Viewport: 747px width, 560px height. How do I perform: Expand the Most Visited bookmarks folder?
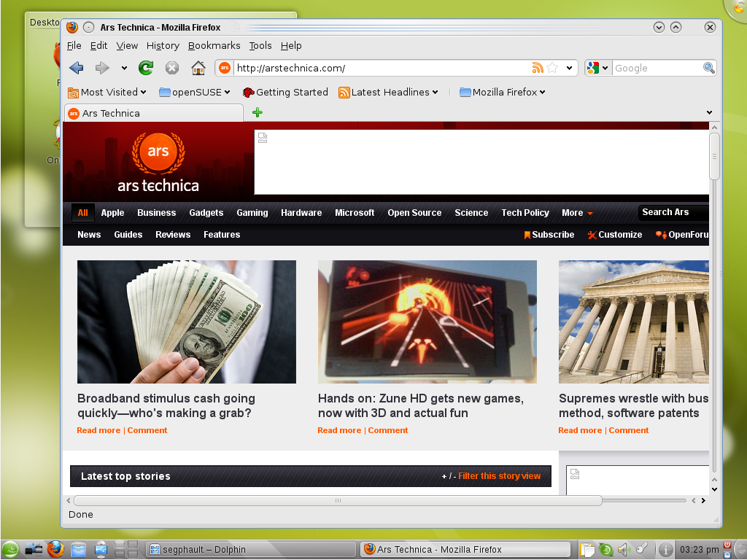107,93
